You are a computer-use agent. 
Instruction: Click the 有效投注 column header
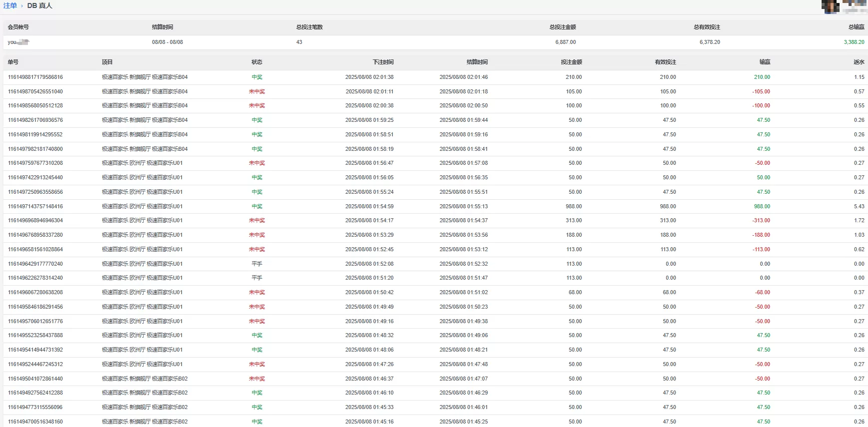coord(665,62)
